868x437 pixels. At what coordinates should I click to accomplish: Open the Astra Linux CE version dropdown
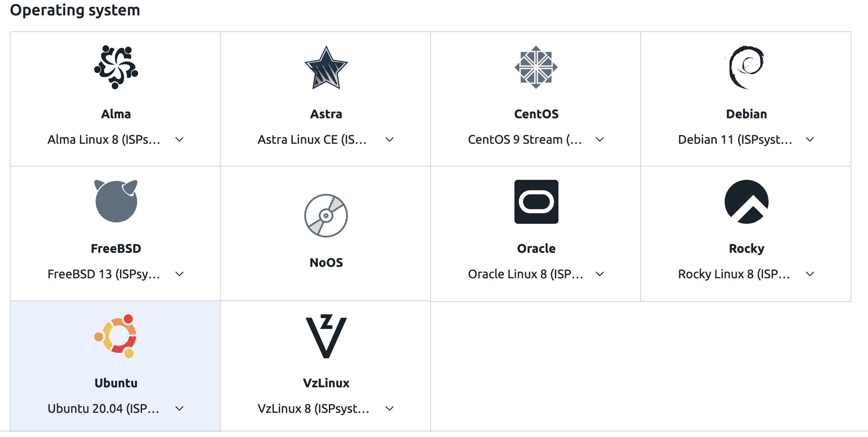(x=390, y=140)
